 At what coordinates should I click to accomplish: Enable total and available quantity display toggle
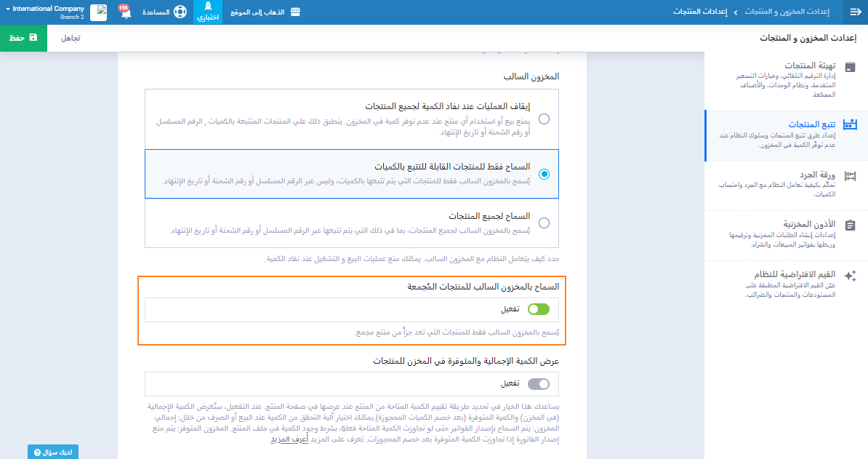[538, 383]
